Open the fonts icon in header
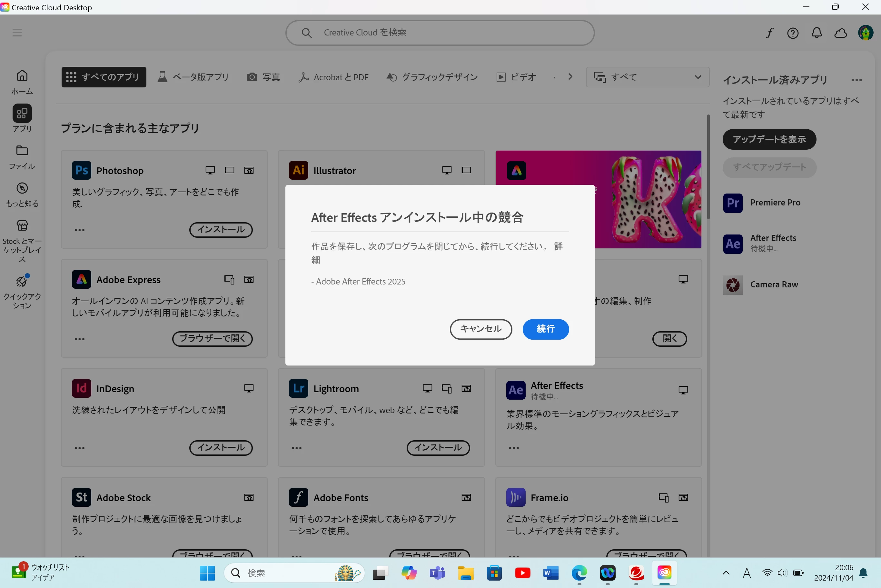This screenshot has width=881, height=588. (769, 33)
